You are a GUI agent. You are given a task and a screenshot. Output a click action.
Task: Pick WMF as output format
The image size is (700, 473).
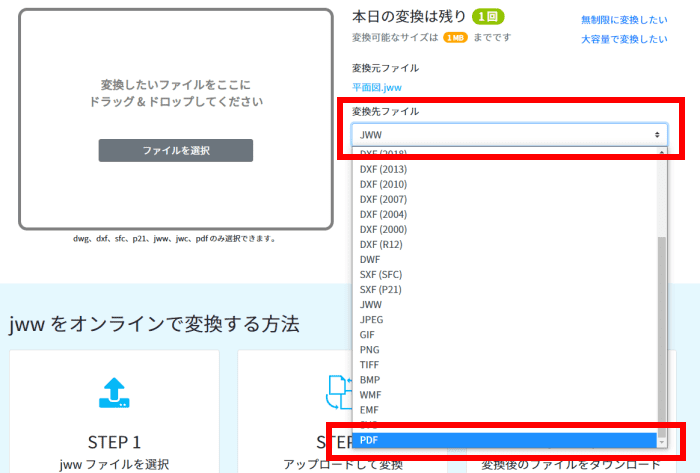point(504,395)
